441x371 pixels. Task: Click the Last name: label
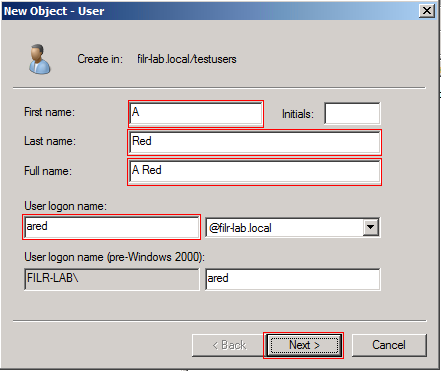click(50, 141)
